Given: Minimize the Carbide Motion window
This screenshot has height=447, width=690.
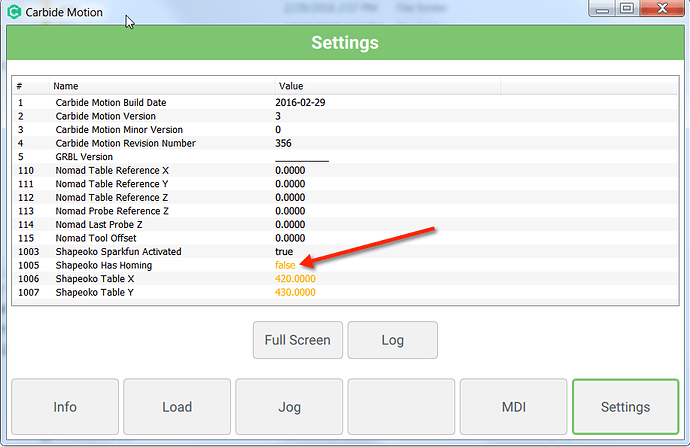Looking at the screenshot, I should (x=602, y=8).
